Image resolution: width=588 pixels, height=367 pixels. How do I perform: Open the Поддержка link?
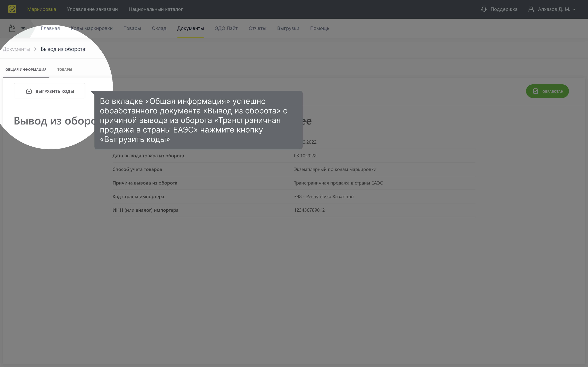tap(504, 9)
